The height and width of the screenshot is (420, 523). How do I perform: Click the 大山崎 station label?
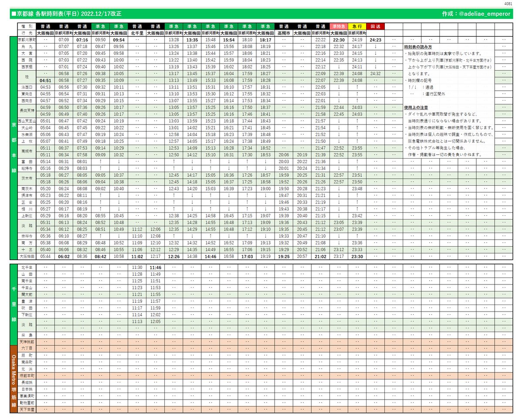pyautogui.click(x=27, y=128)
